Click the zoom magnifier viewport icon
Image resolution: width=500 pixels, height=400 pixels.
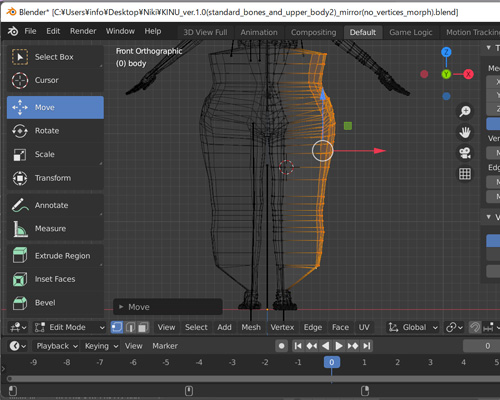click(465, 111)
